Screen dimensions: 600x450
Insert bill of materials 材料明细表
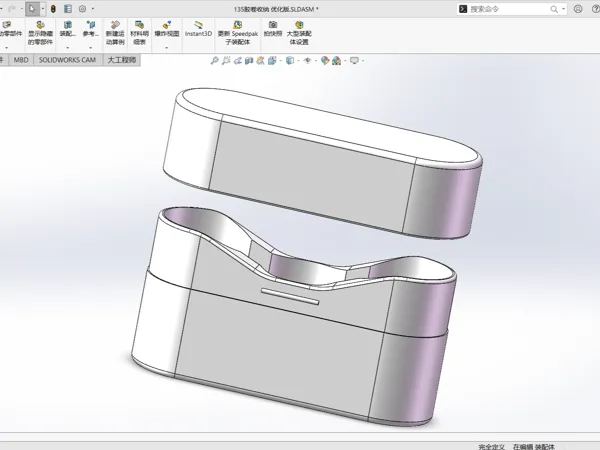pos(139,33)
